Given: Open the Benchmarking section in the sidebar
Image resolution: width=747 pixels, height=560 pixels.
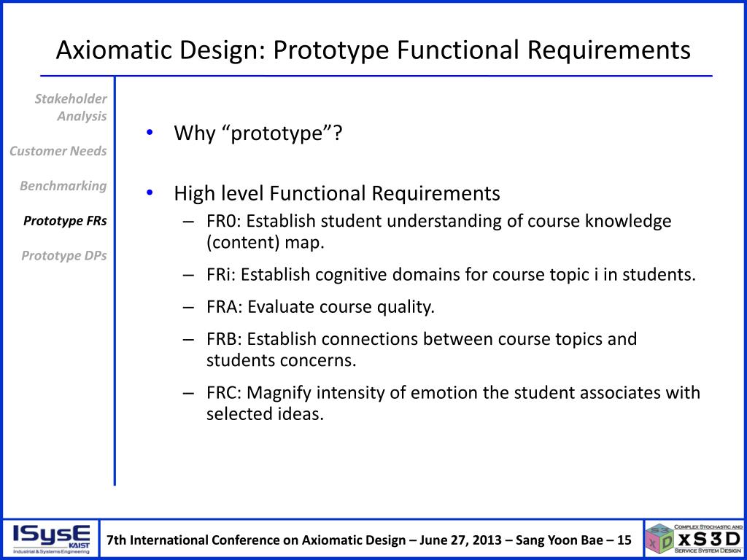Looking at the screenshot, I should coord(63,186).
